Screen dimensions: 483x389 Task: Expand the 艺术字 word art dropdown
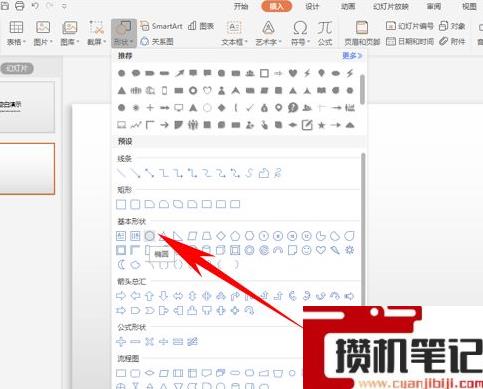pyautogui.click(x=268, y=33)
